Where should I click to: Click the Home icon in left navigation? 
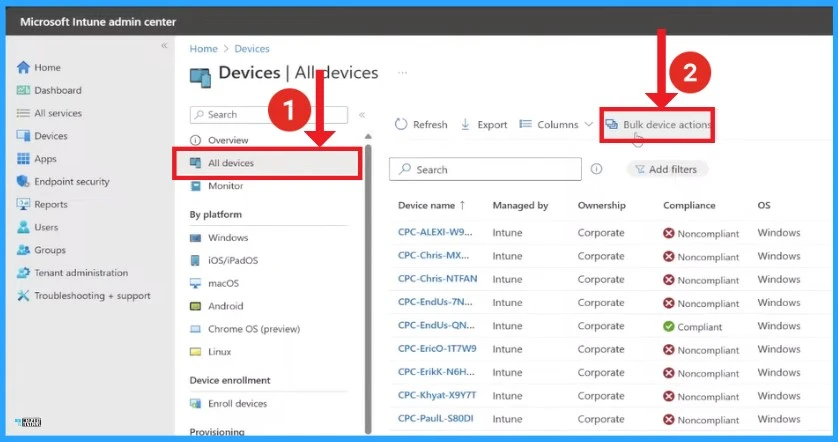click(23, 67)
